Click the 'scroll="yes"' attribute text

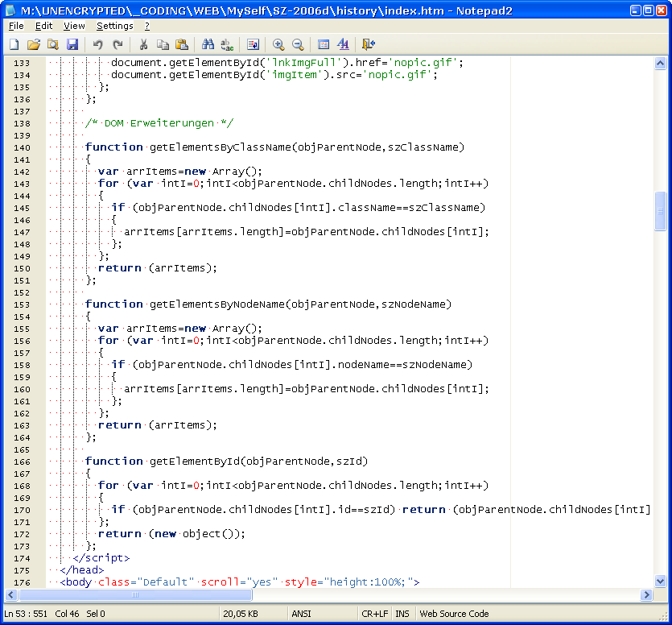coord(239,582)
